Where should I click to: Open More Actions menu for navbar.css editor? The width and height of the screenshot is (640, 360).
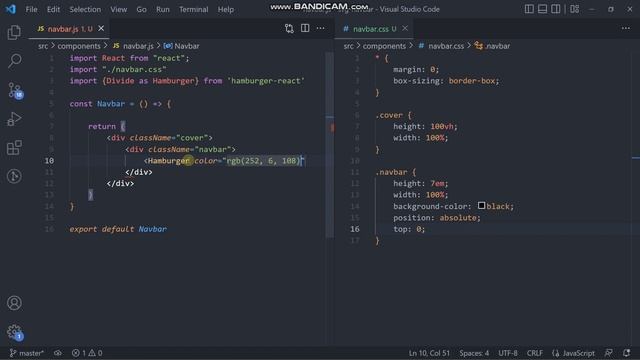626,28
